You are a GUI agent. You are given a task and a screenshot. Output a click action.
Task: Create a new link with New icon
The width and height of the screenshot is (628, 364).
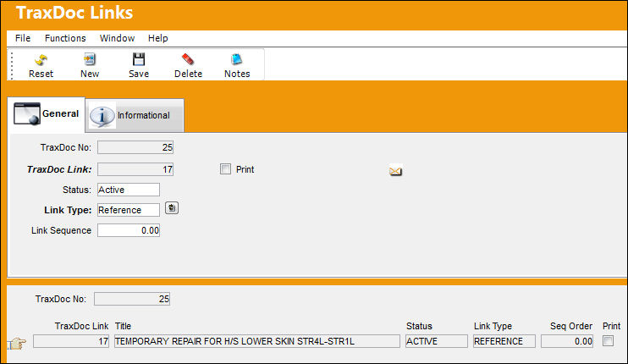(90, 66)
